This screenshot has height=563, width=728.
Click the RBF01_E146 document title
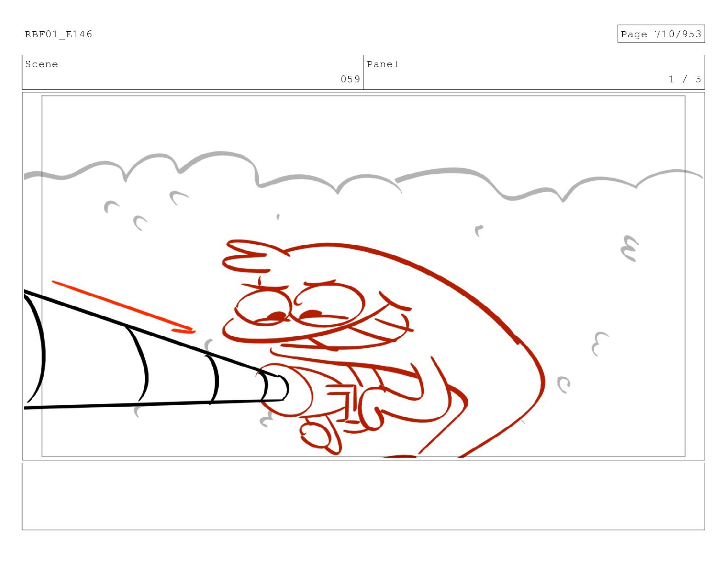tap(58, 34)
